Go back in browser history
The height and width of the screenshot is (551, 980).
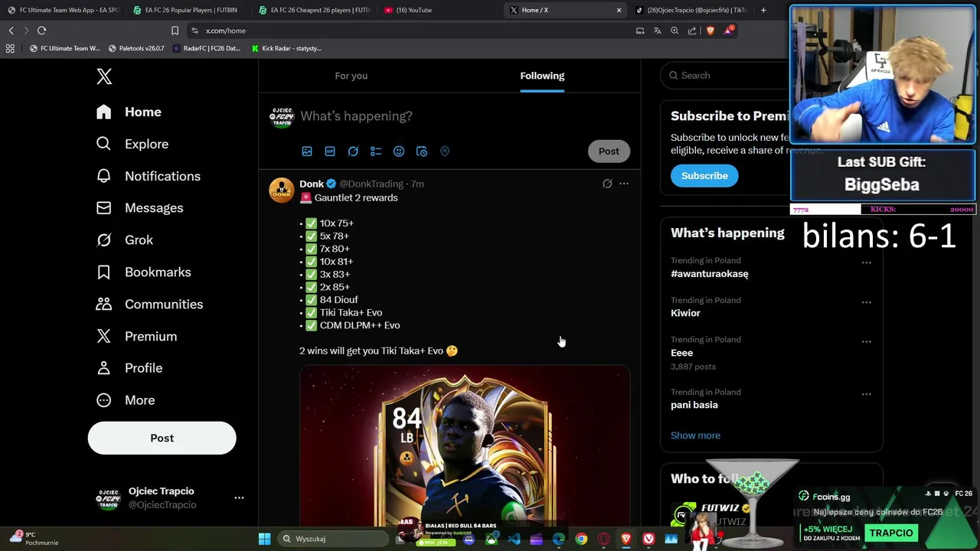(11, 31)
